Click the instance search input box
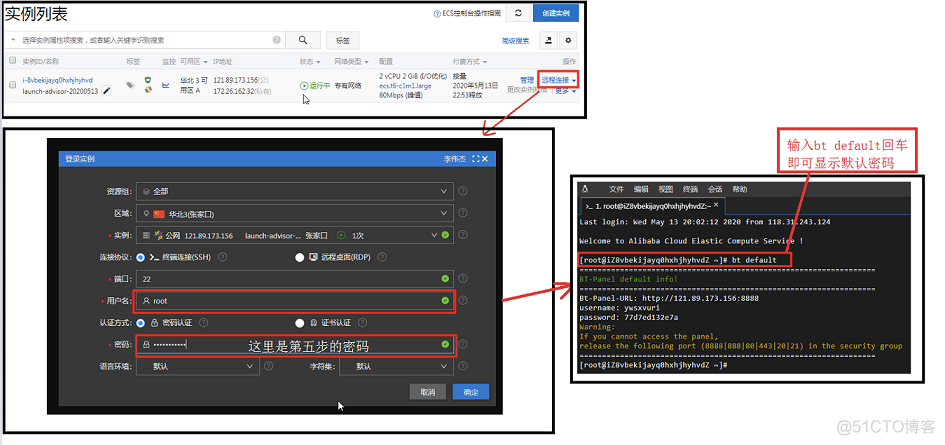Viewport: 945px width, 445px height. (145, 40)
